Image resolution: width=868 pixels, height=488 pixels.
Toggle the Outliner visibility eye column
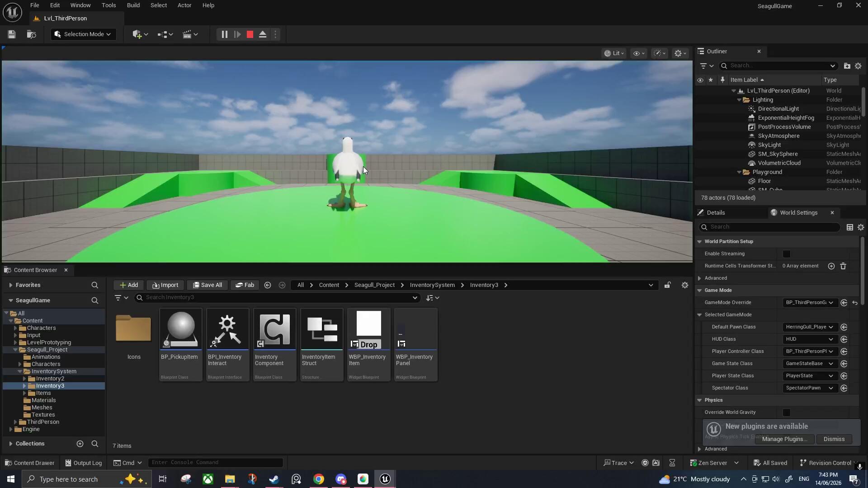(x=700, y=80)
